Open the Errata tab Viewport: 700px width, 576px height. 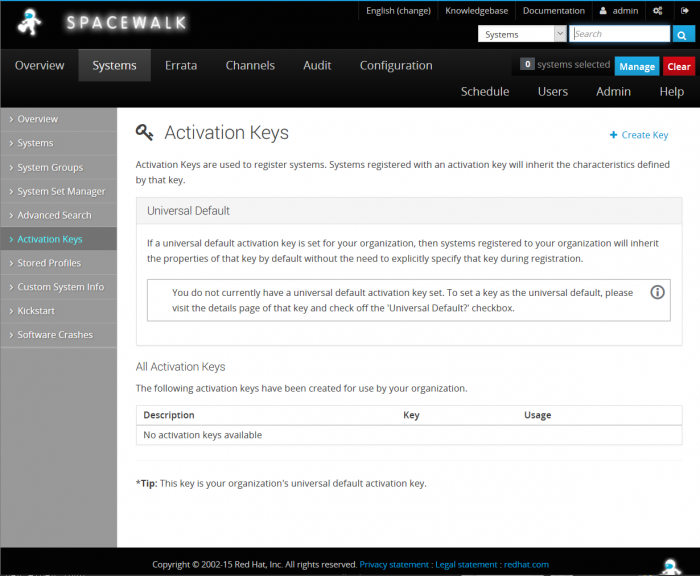[x=181, y=65]
